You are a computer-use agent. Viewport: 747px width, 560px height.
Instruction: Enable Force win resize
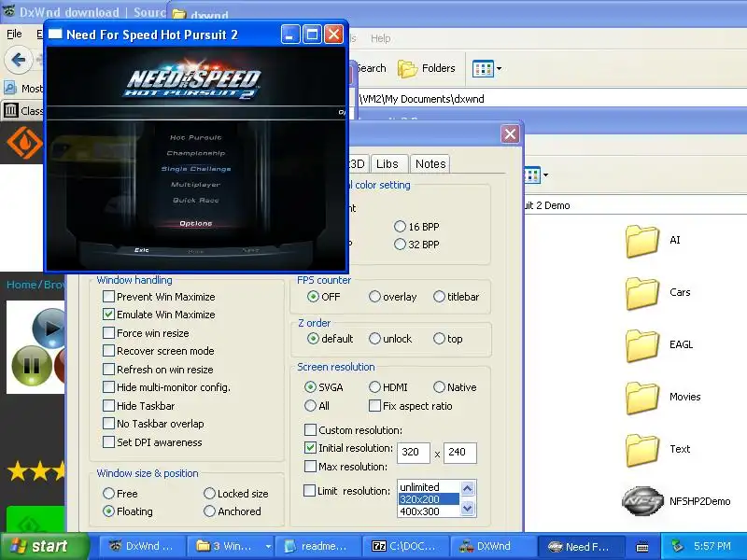pos(108,333)
